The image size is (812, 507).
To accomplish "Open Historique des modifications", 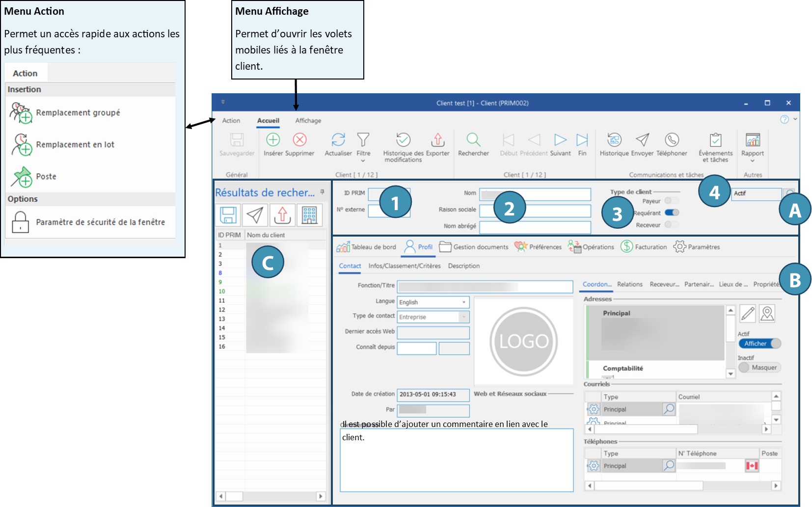I will click(x=403, y=140).
